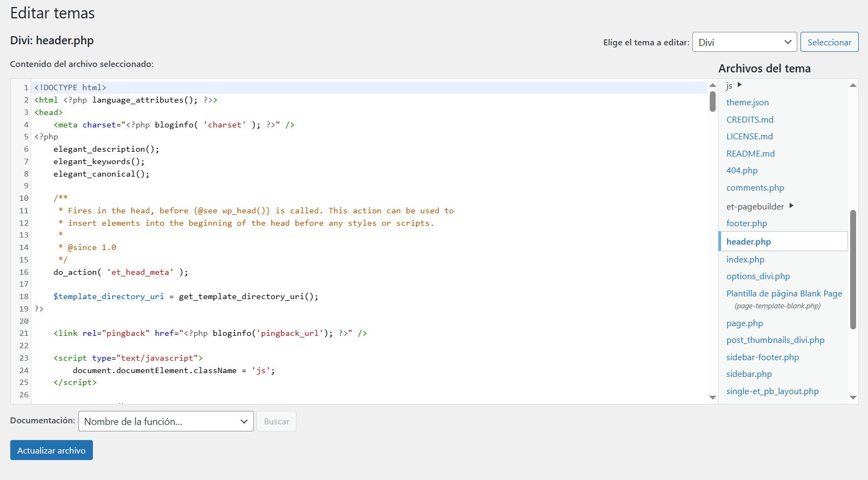Click the elegant_description(); code line
This screenshot has width=868, height=480.
(x=106, y=149)
